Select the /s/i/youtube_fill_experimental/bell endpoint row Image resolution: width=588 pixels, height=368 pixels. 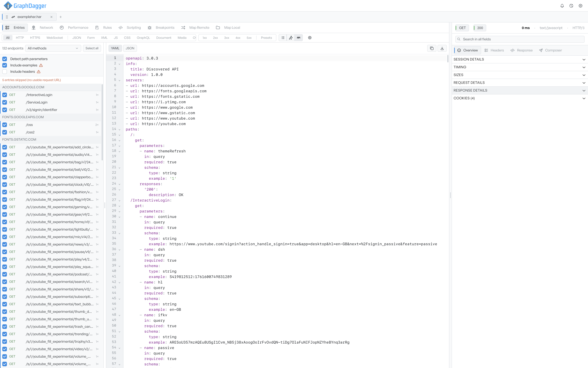[x=51, y=170]
